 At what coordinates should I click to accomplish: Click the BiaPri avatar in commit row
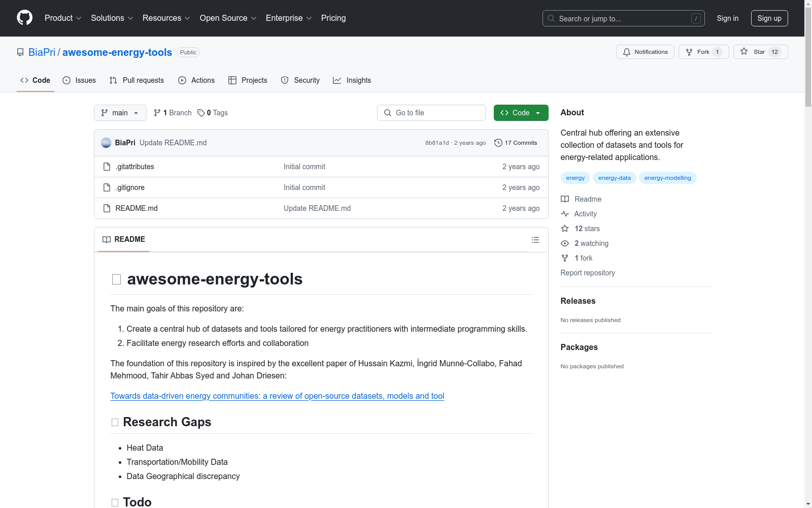click(x=106, y=143)
